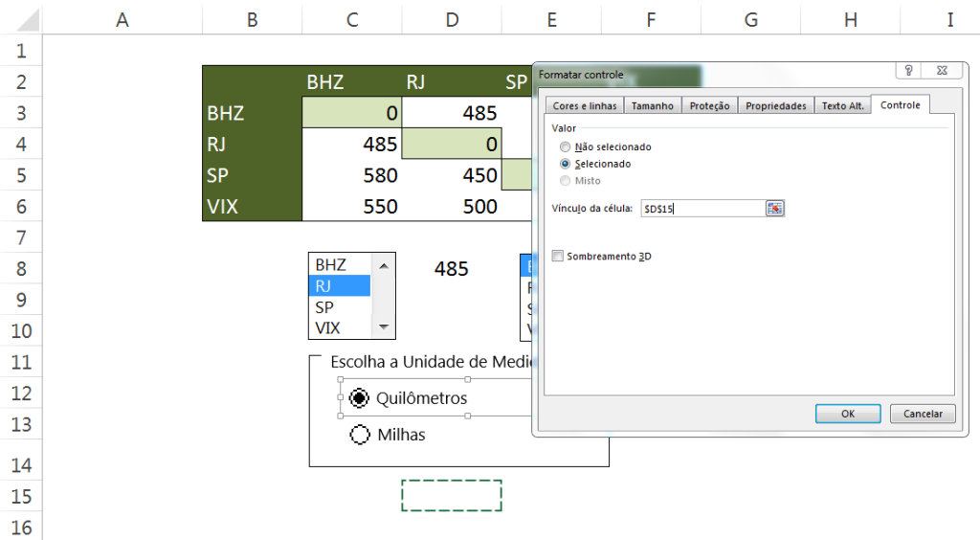Select row 7 header
Viewport: 980px width, 540px height.
pyautogui.click(x=21, y=237)
